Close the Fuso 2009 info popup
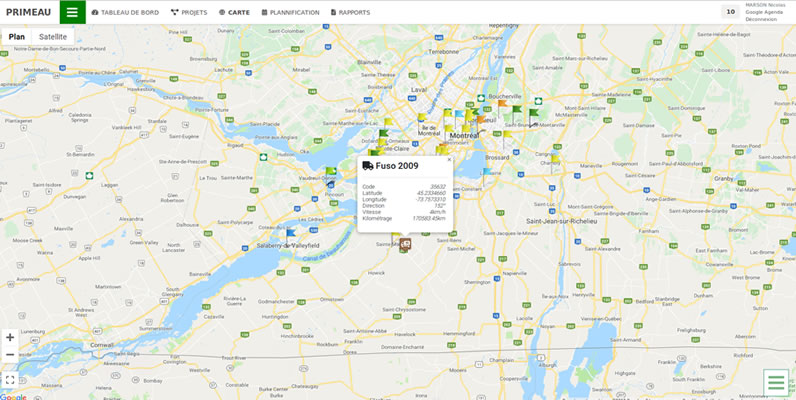Image resolution: width=796 pixels, height=400 pixels. coord(449,159)
